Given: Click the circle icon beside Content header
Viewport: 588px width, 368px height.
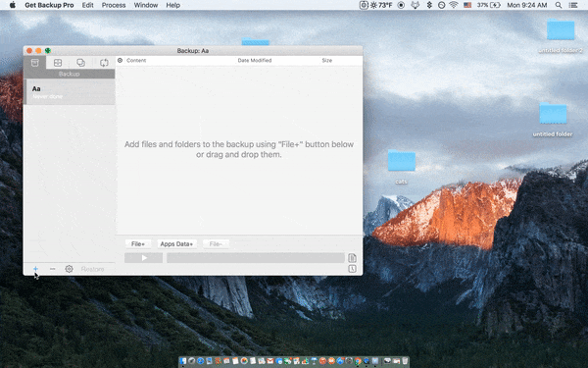Looking at the screenshot, I should coord(120,61).
